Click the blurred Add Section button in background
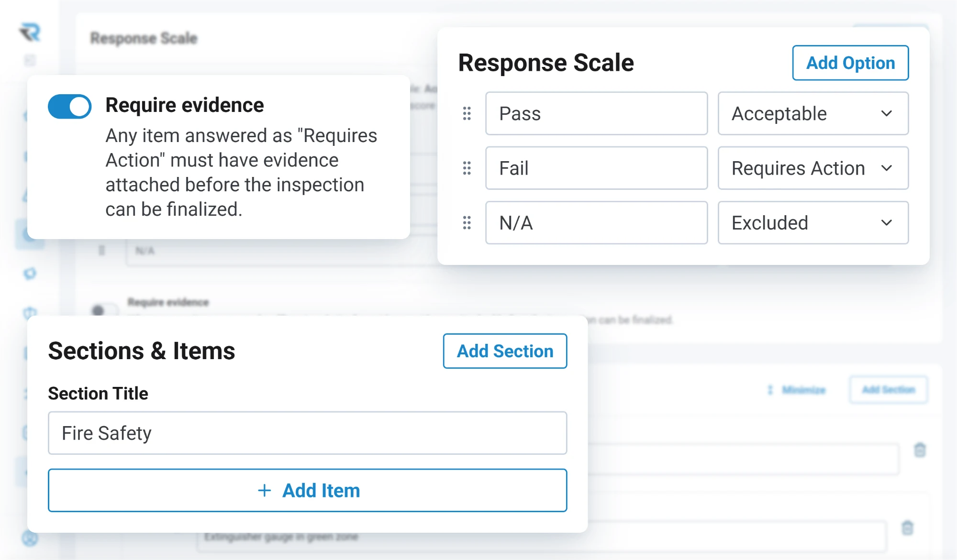The width and height of the screenshot is (957, 560). click(x=889, y=390)
